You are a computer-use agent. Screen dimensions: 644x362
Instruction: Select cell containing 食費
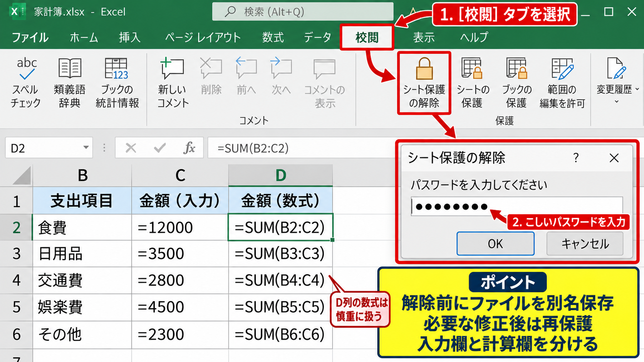click(82, 227)
